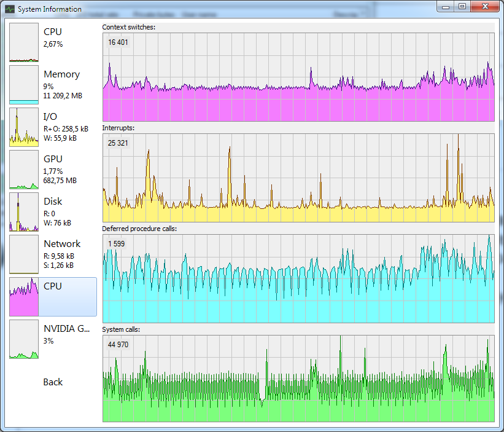Screen dimensions: 504x432
Task: Open the Disk activity thumbnail graph
Action: coord(24,212)
